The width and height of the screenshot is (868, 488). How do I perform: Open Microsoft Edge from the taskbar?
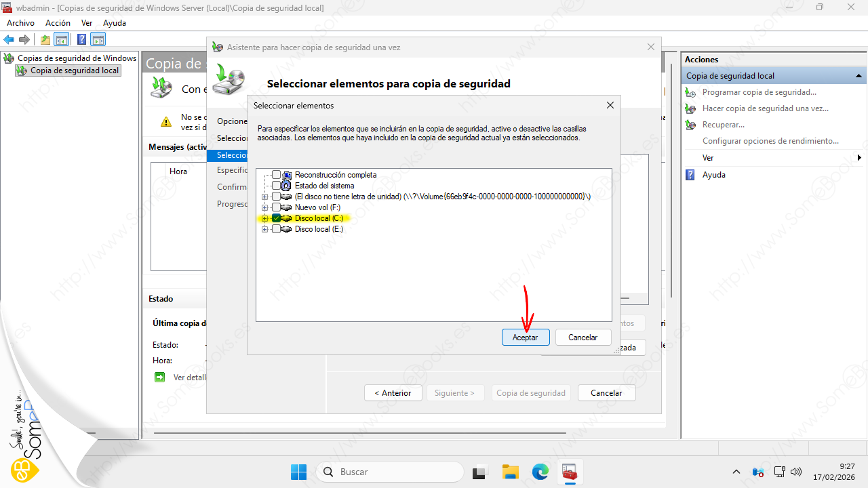[540, 472]
